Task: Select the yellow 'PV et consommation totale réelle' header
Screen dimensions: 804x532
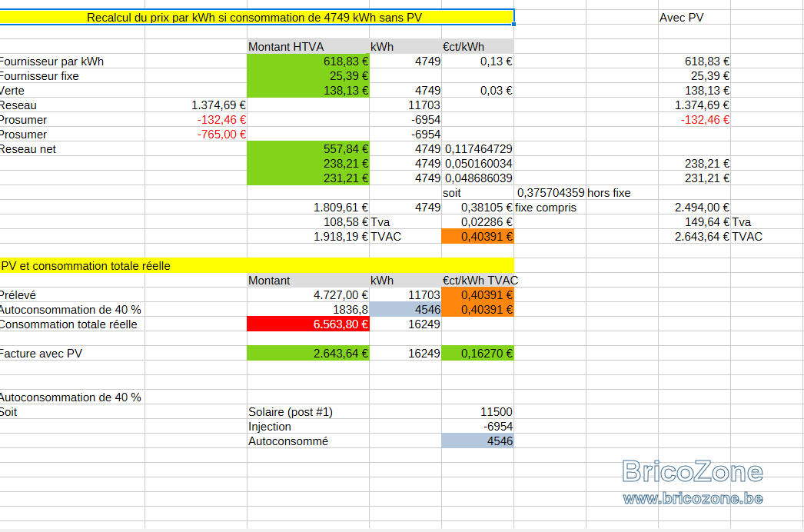Action: click(257, 266)
